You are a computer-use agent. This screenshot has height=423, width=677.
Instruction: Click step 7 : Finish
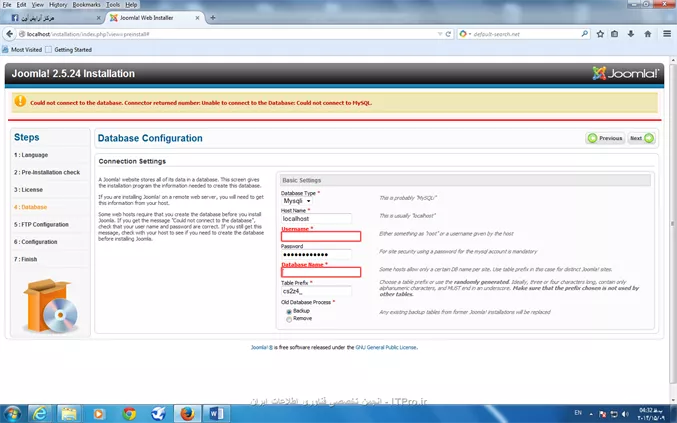(x=25, y=259)
